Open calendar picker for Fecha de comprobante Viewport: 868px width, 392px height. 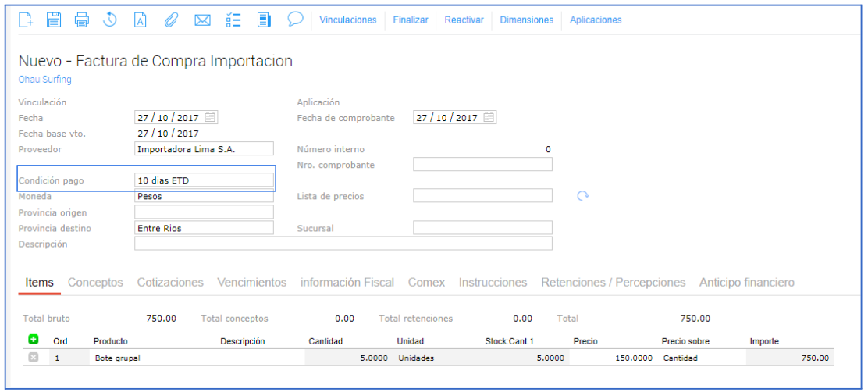pos(489,117)
